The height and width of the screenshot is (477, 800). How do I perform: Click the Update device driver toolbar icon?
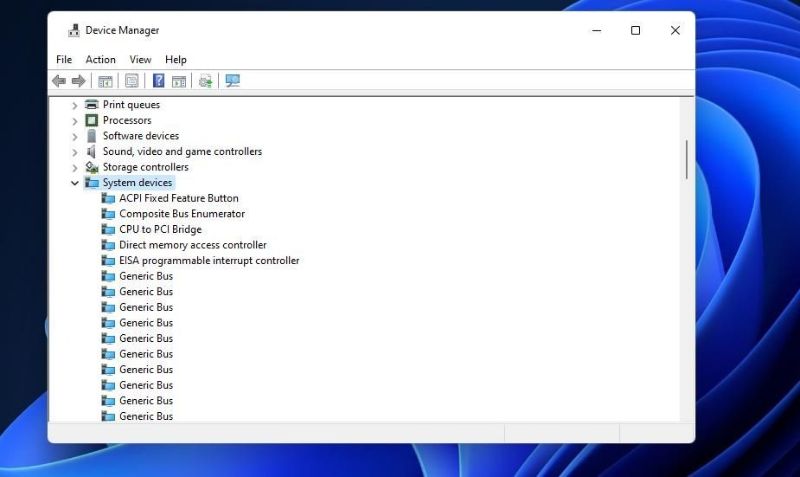206,81
